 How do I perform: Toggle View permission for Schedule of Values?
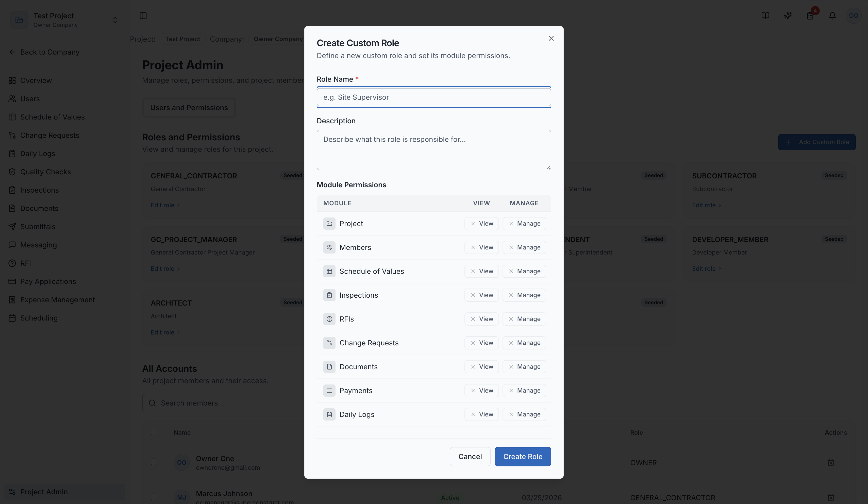pos(481,271)
